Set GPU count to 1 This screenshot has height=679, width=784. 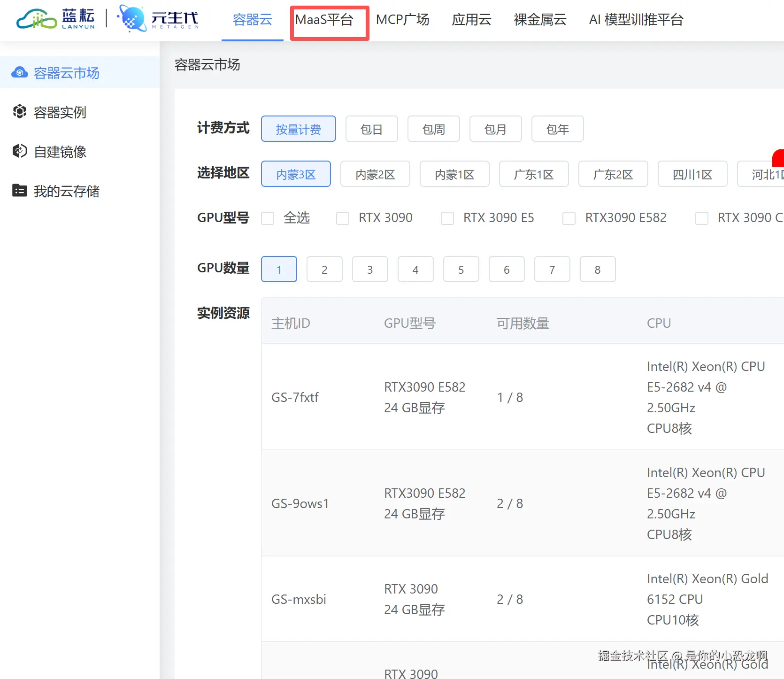point(279,269)
